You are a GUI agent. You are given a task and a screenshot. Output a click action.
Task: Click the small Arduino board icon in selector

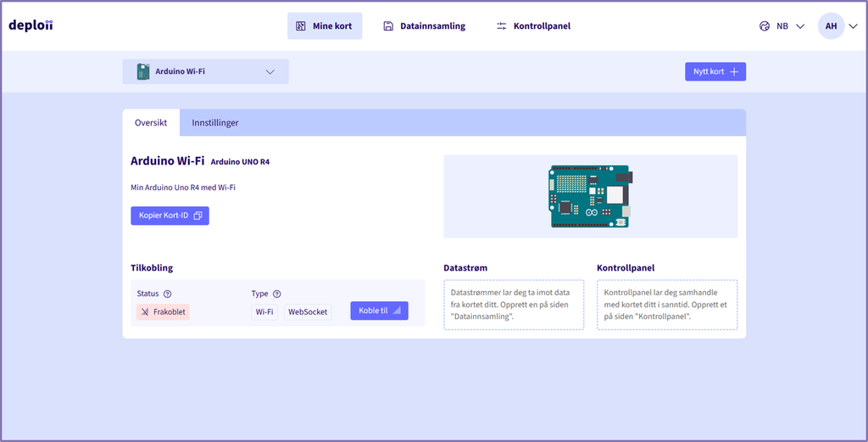click(x=142, y=71)
